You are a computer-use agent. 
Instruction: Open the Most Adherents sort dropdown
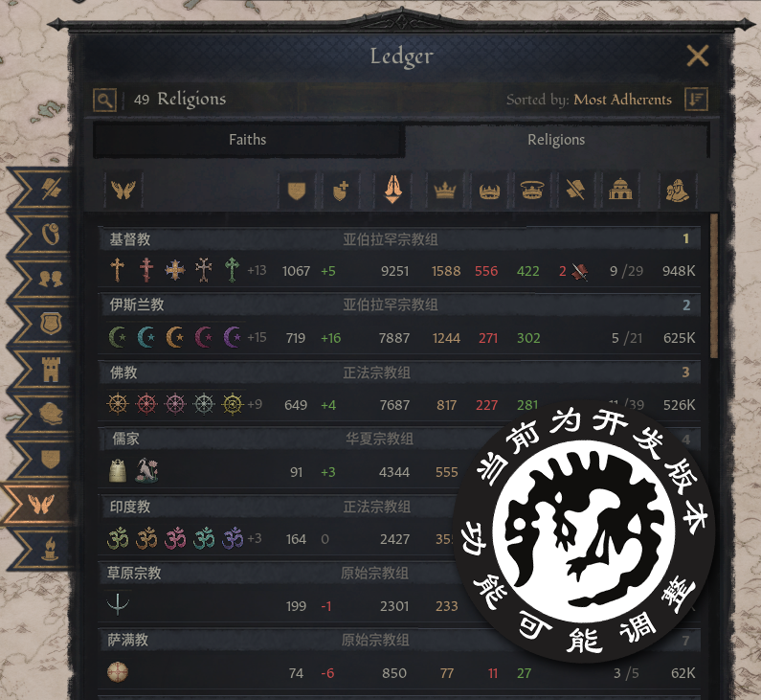point(623,100)
